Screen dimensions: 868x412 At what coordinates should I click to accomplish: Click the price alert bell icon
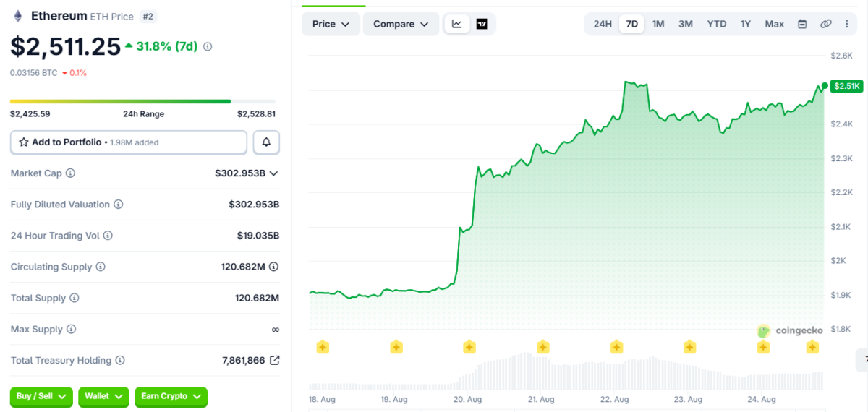266,142
